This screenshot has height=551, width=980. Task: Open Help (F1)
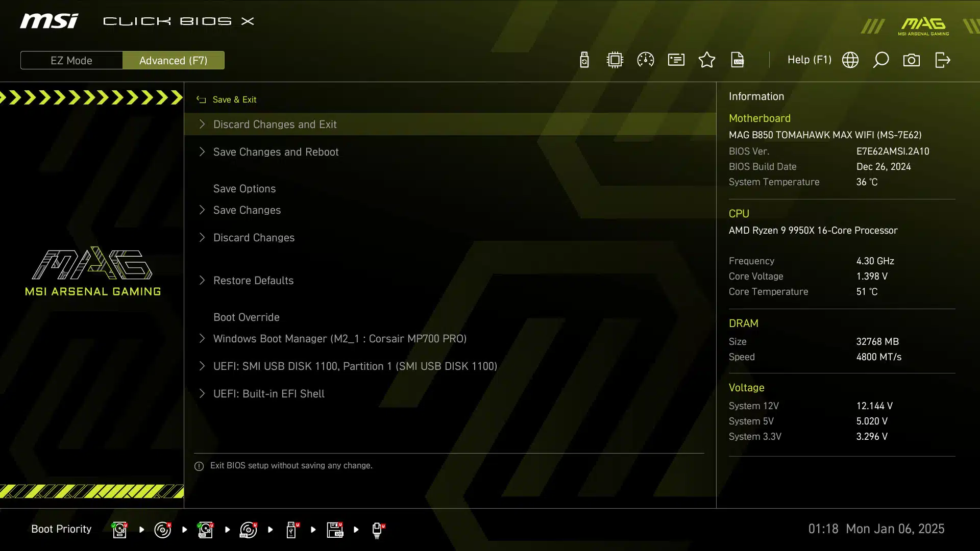[x=809, y=60]
